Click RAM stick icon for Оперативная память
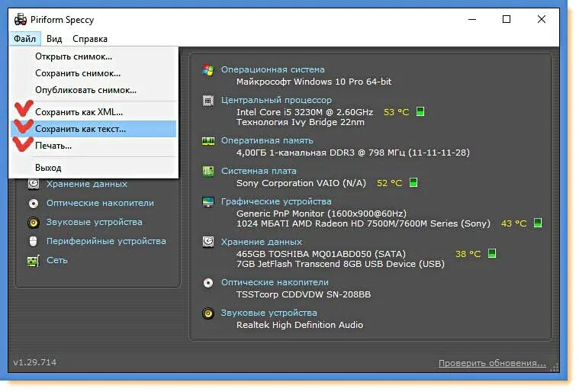 208,141
